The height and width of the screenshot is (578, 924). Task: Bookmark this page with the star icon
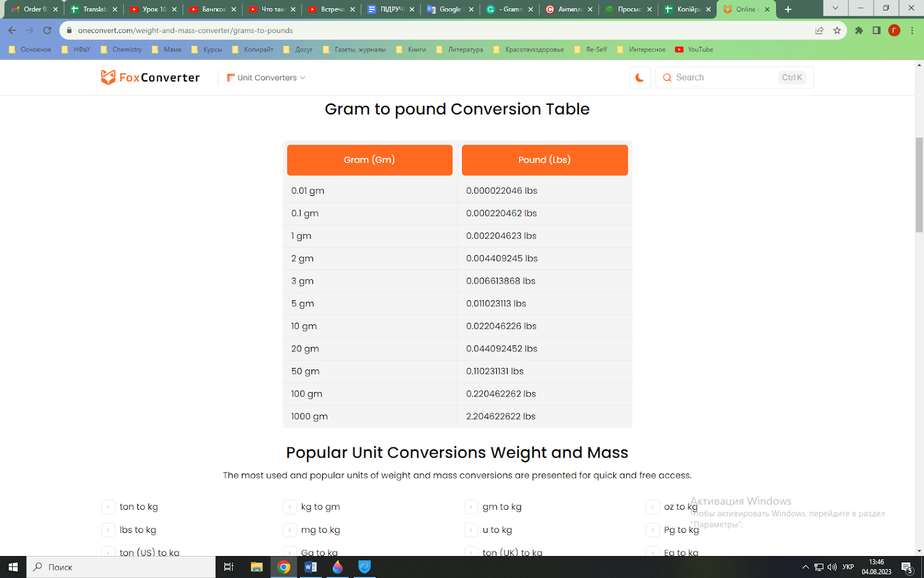click(837, 30)
